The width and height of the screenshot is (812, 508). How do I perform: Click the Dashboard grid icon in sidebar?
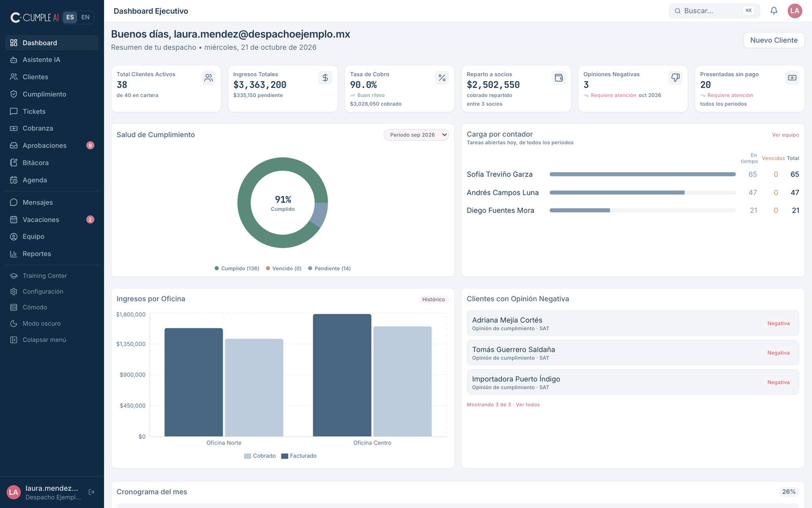click(14, 43)
